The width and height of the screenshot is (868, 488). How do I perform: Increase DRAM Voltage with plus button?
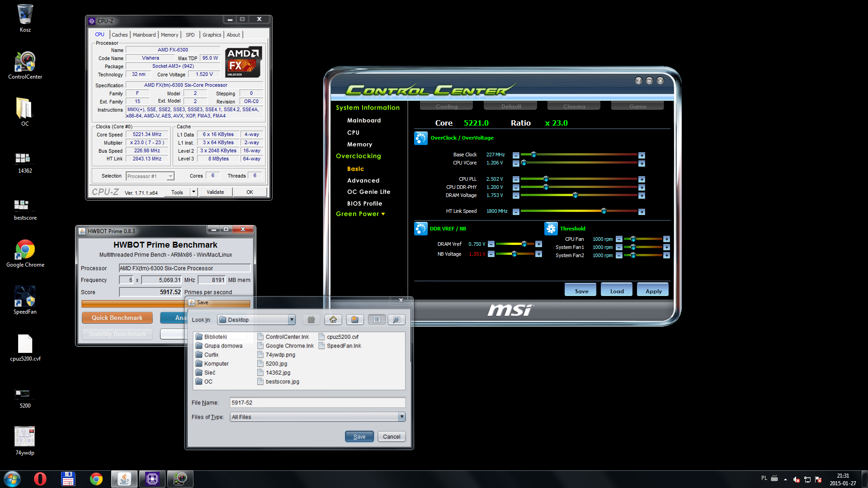pos(642,196)
